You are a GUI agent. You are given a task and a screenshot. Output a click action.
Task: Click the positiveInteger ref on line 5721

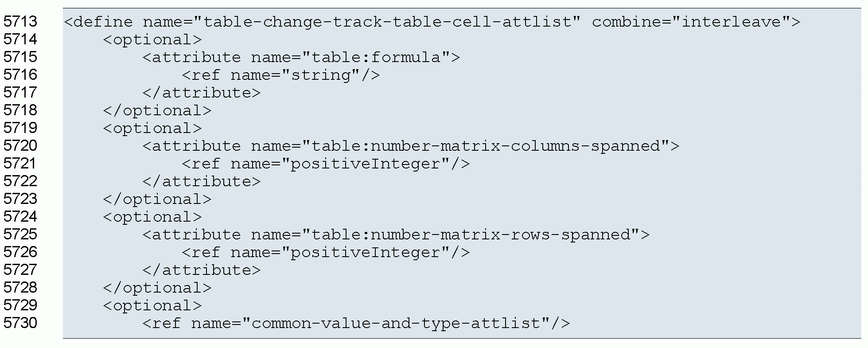[326, 164]
